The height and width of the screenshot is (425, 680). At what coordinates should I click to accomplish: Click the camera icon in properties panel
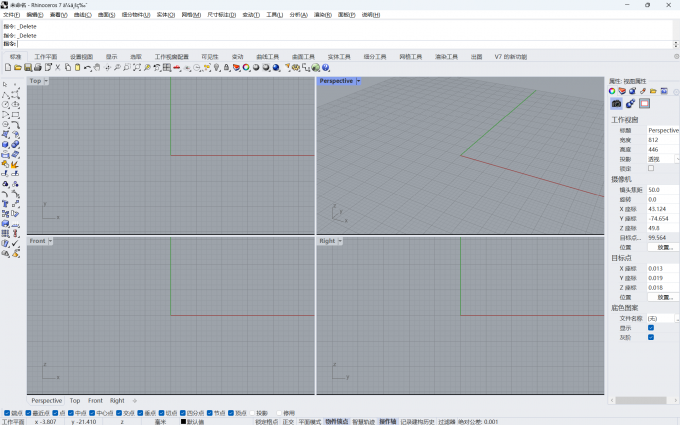(616, 103)
